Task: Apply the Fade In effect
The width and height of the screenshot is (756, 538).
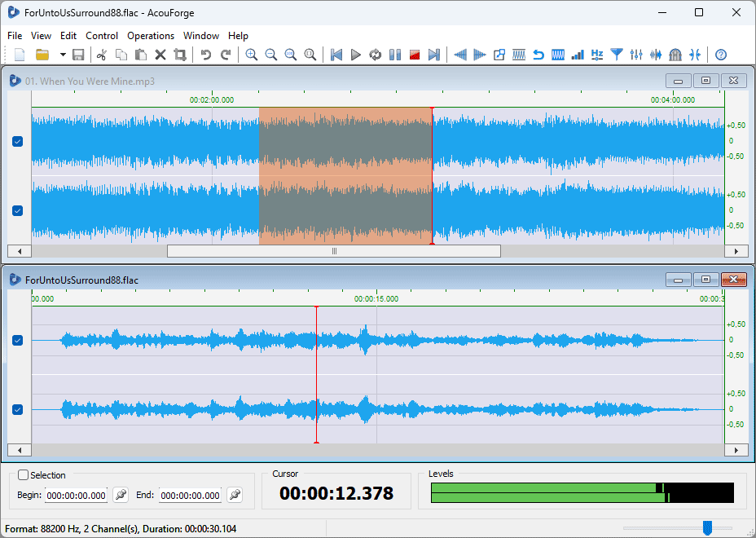Action: click(460, 55)
